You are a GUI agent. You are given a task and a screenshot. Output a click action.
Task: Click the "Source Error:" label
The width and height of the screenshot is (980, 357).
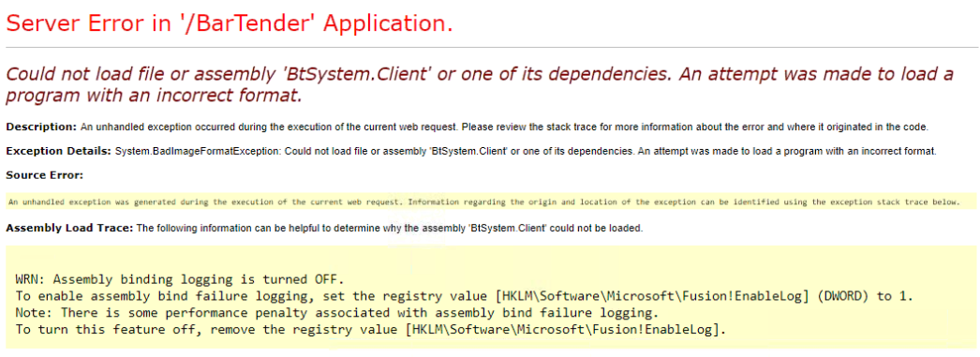(44, 175)
